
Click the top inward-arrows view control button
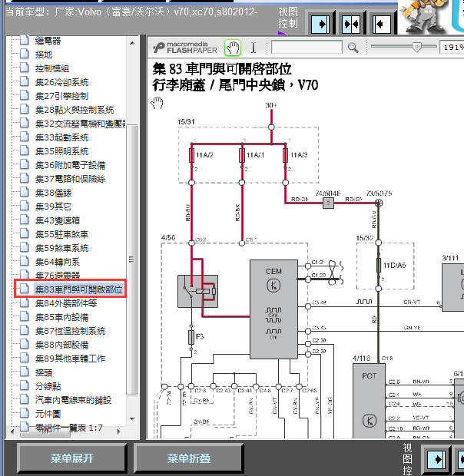pyautogui.click(x=351, y=24)
